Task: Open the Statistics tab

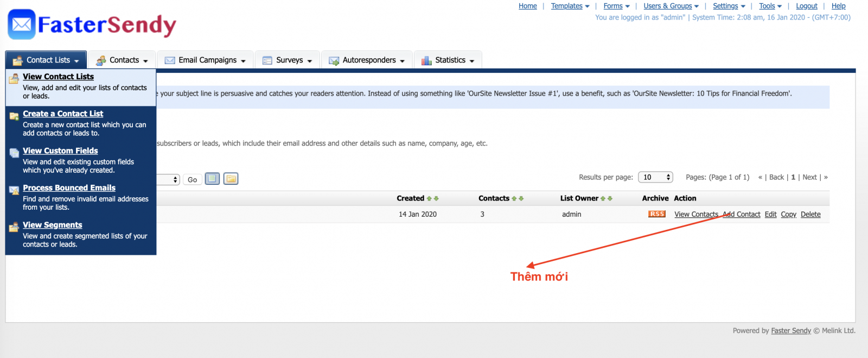Action: [x=448, y=60]
